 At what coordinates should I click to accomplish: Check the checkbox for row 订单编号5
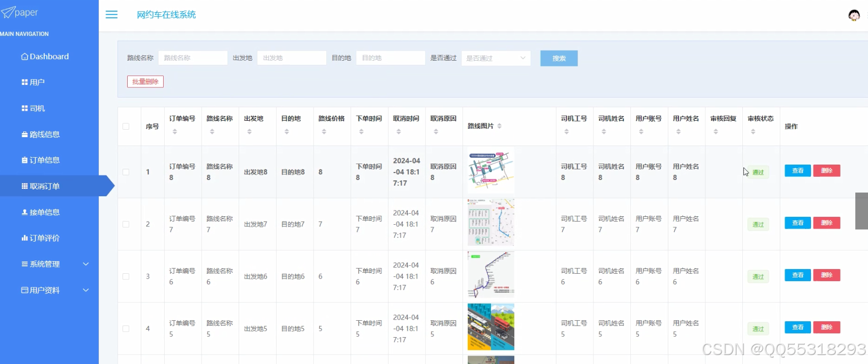point(126,329)
